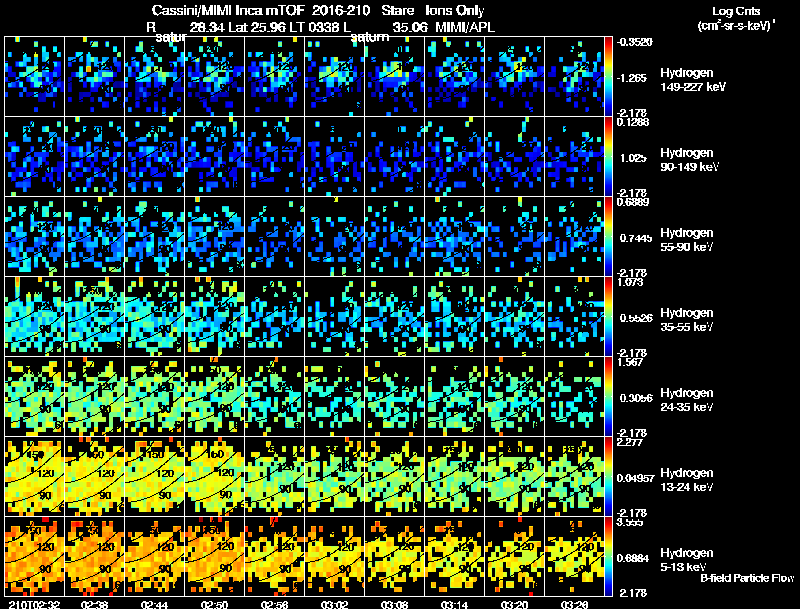Click color scale bar beside 24-35 keV row
Screen dimensions: 800x609
click(x=608, y=397)
